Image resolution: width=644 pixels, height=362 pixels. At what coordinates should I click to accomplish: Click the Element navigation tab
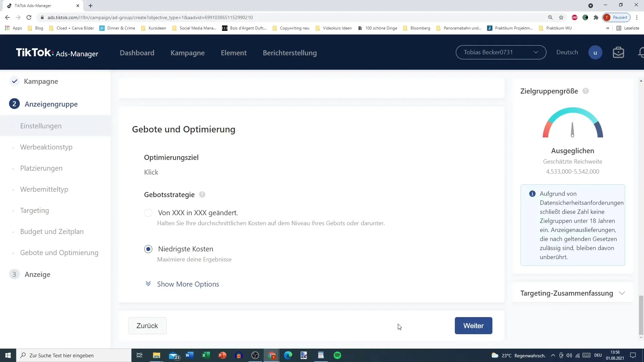point(233,53)
